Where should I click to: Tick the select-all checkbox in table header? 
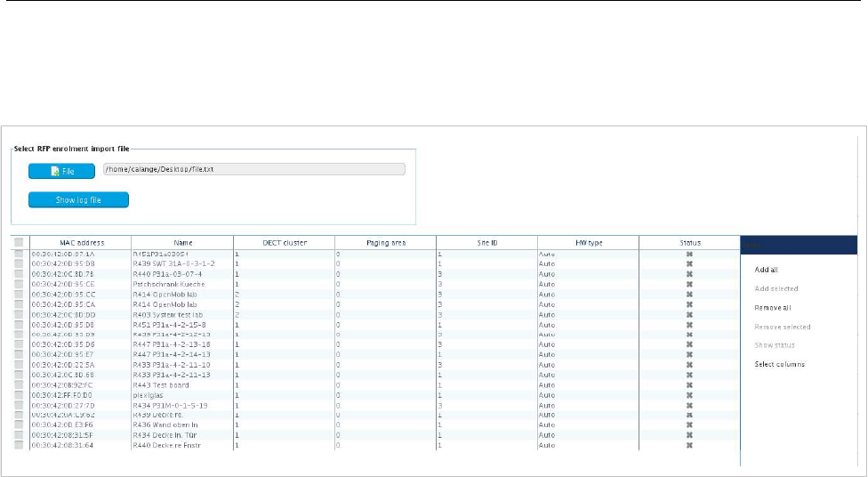click(19, 242)
